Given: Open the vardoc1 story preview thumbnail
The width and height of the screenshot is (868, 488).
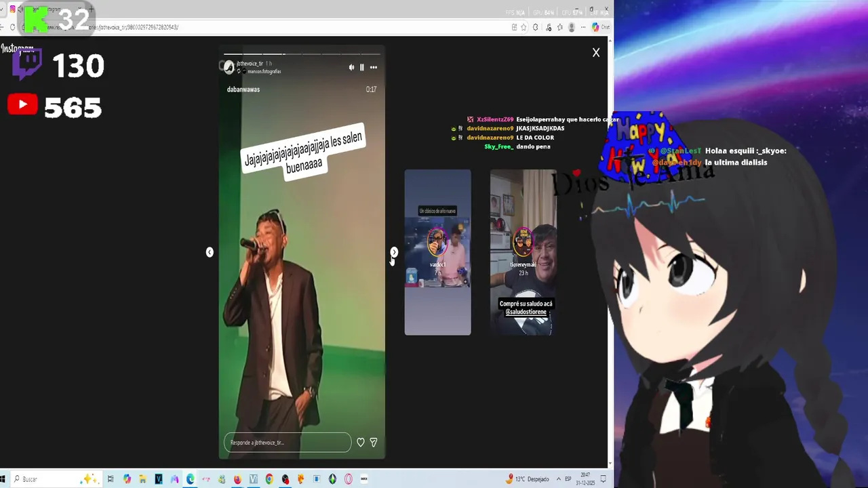Looking at the screenshot, I should [x=437, y=252].
